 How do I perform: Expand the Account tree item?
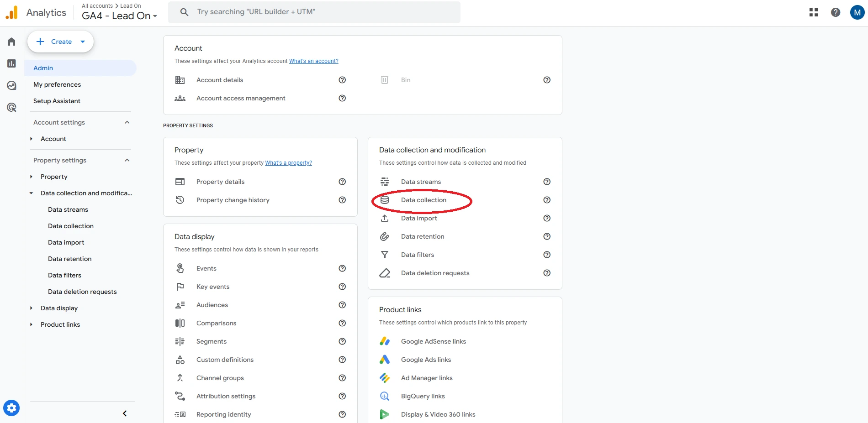(x=31, y=139)
